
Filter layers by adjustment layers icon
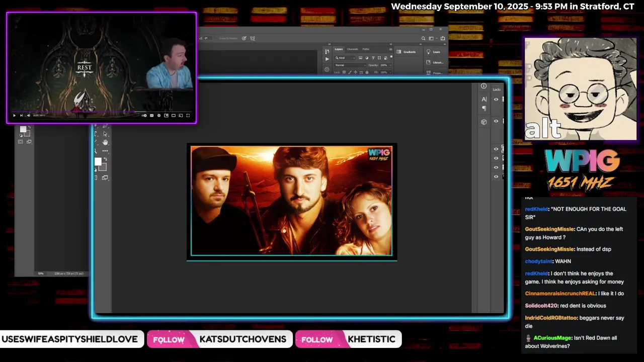pyautogui.click(x=367, y=58)
